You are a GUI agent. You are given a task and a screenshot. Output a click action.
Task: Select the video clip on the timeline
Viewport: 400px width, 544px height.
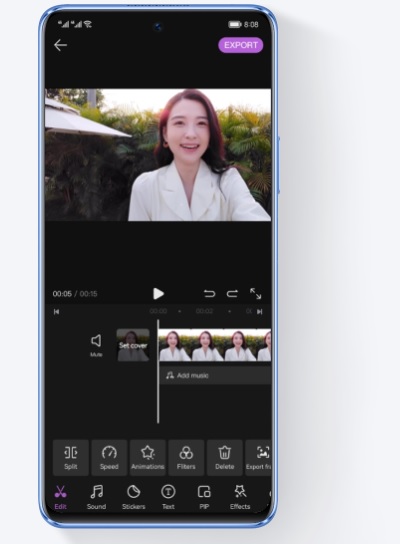[x=215, y=345]
